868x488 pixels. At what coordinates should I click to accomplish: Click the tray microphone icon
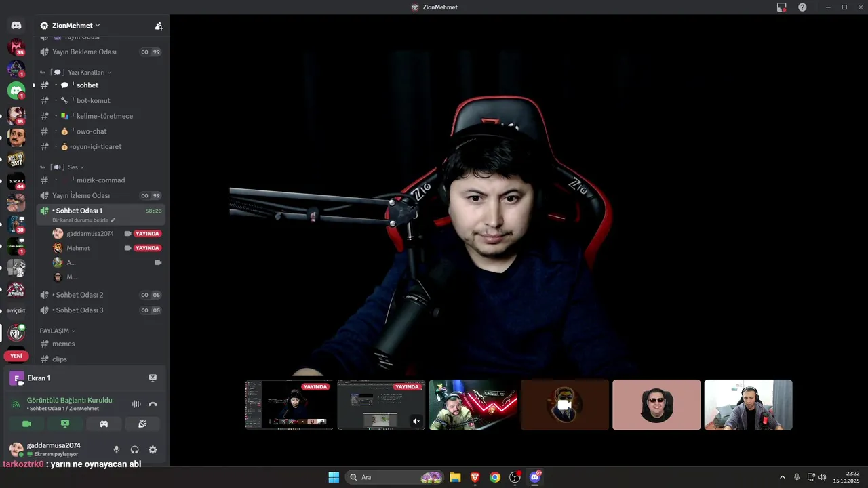pyautogui.click(x=797, y=477)
